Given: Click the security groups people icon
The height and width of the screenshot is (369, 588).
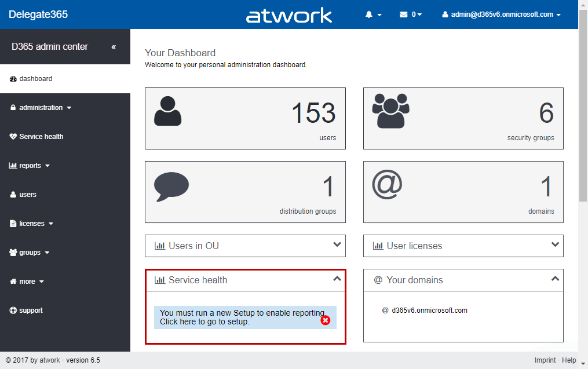Looking at the screenshot, I should click(390, 111).
